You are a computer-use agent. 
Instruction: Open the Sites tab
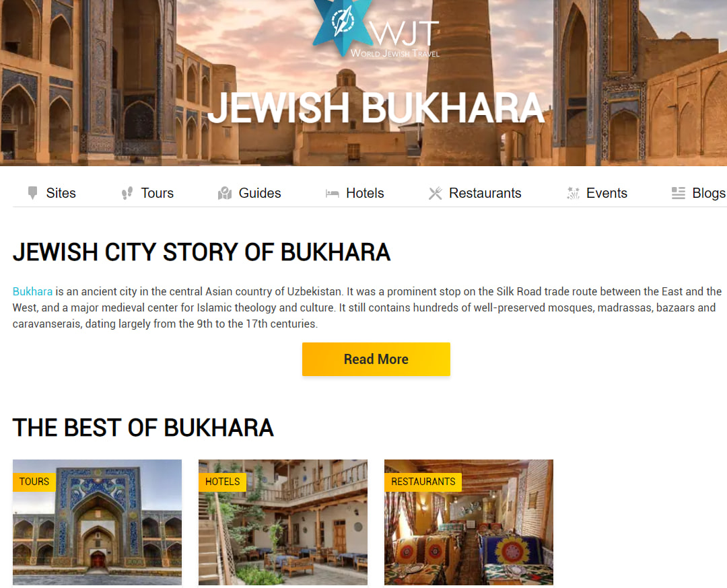(x=61, y=193)
